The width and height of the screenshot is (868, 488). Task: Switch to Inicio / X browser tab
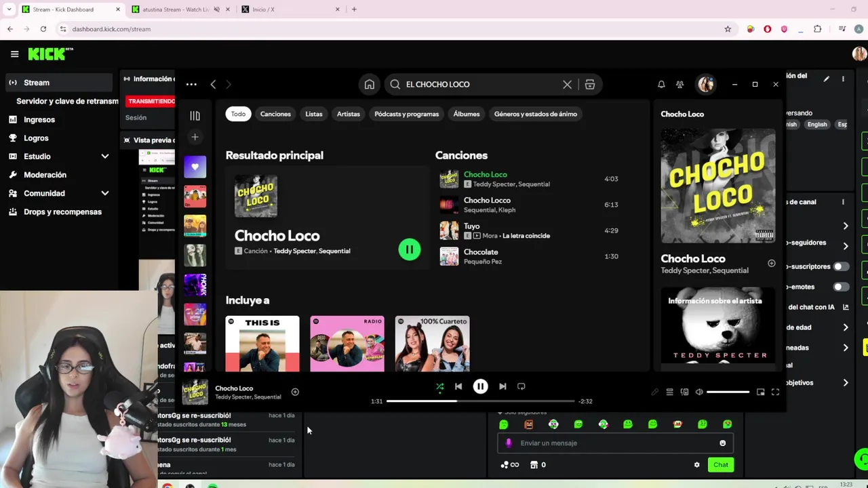pos(292,9)
